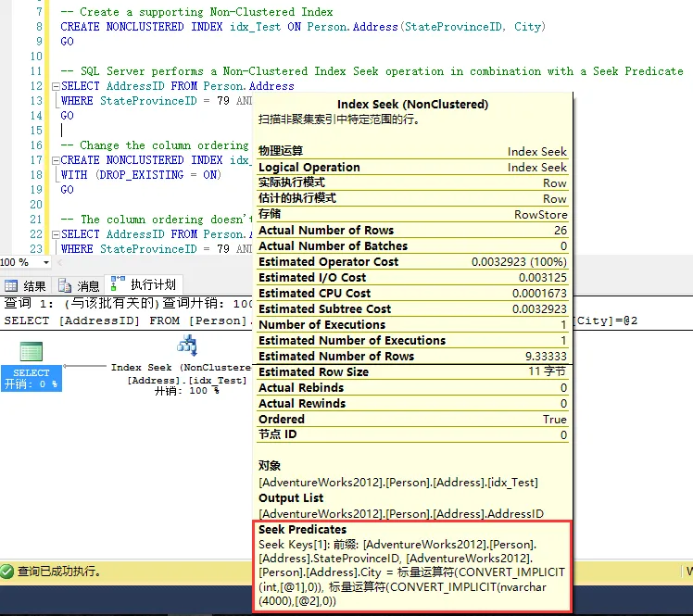Click the green success check icon in status bar
Image resolution: width=693 pixels, height=616 pixels.
7,572
